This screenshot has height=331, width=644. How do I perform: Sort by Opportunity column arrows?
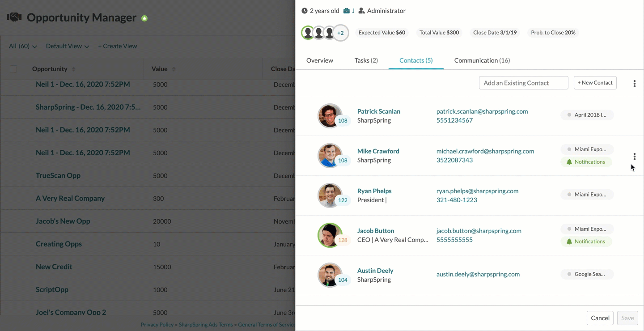[74, 69]
